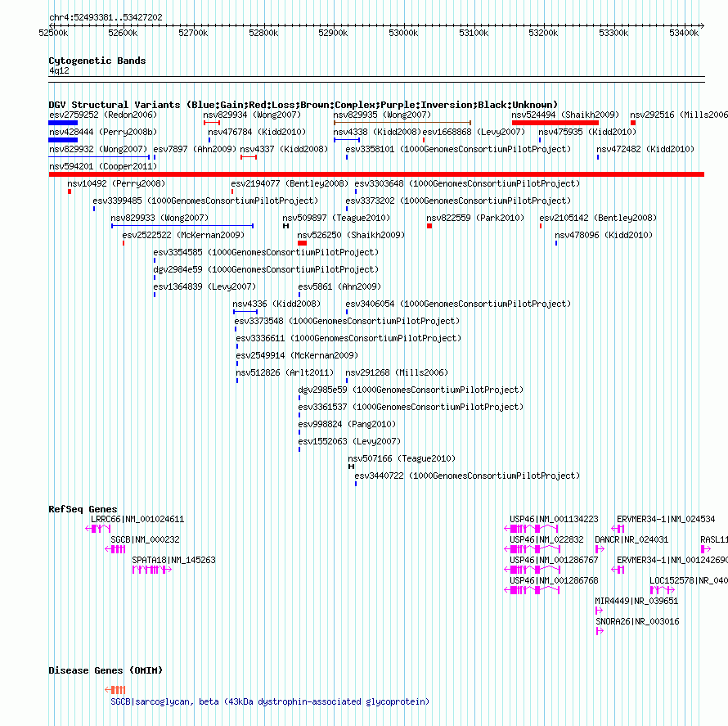Click the nsv4337 (Kidd2008) variant label
Image resolution: width=728 pixels, height=726 pixels.
click(x=284, y=149)
